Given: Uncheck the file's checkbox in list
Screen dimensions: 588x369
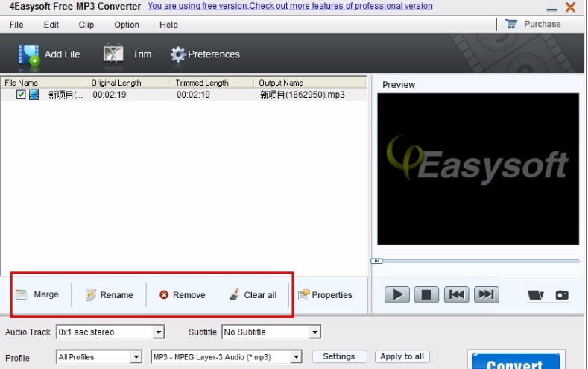Looking at the screenshot, I should click(21, 95).
